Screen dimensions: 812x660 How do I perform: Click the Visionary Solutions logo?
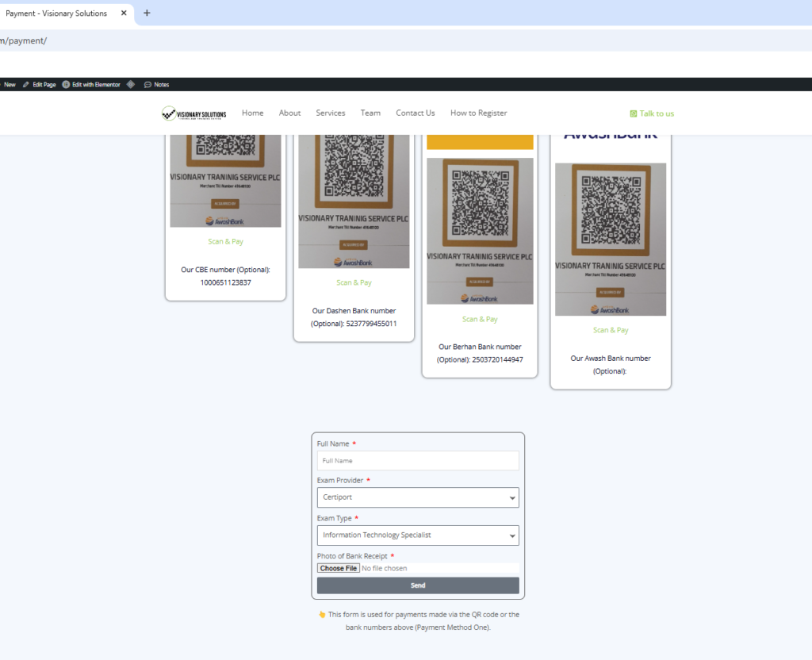pos(193,113)
